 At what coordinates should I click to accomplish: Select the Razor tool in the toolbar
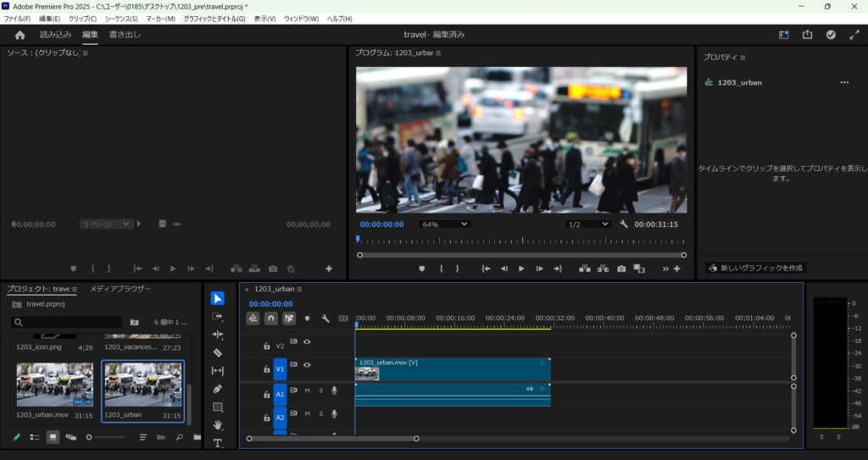(217, 352)
